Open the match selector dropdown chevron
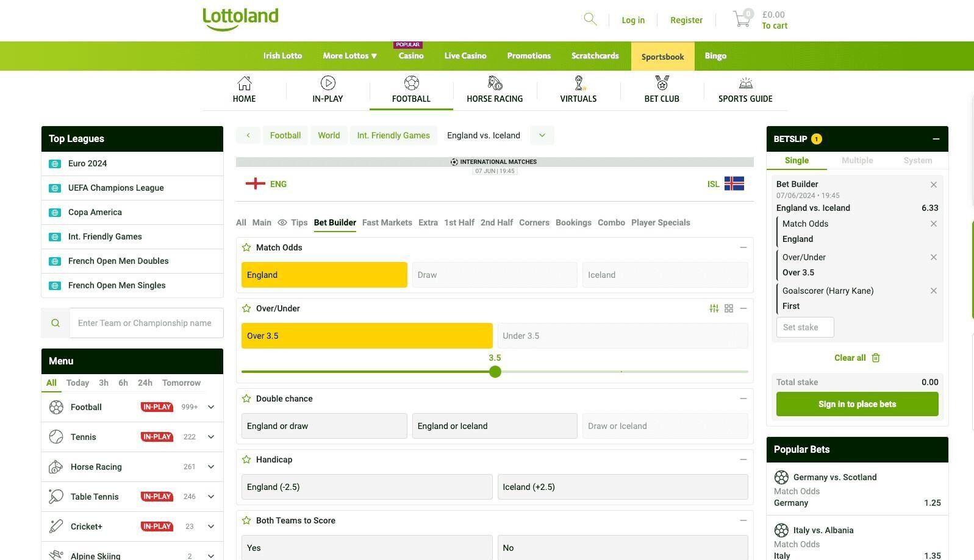Viewport: 974px width, 560px height. 542,135
